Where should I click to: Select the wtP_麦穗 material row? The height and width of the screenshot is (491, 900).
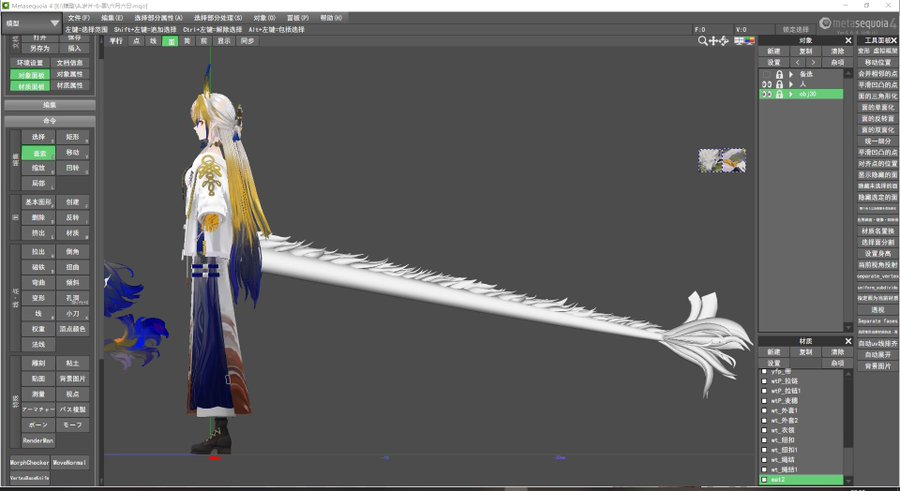[x=802, y=400]
